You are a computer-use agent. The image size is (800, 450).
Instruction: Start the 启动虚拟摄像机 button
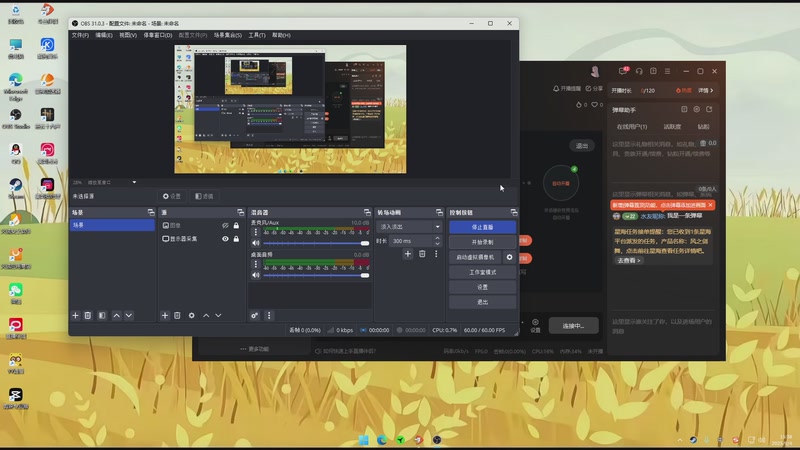click(476, 257)
